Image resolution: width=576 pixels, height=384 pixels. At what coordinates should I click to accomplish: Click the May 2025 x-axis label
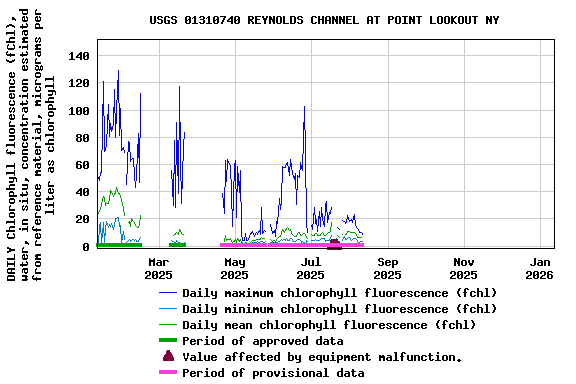pyautogui.click(x=234, y=269)
